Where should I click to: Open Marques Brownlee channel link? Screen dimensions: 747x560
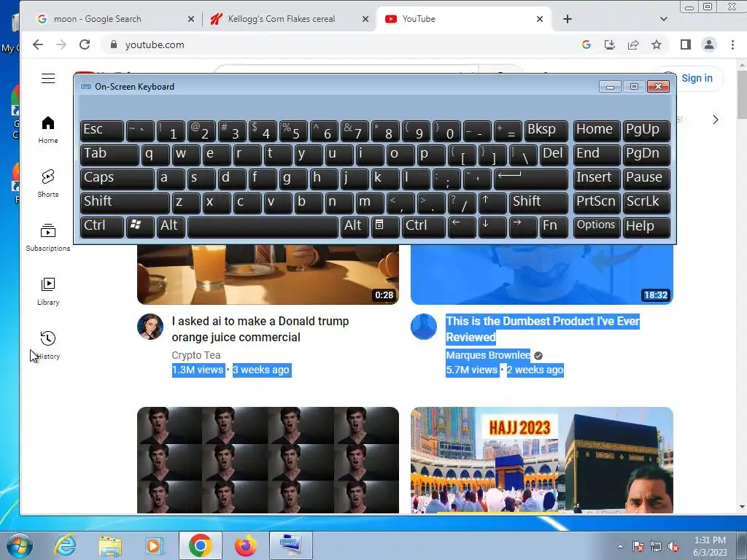(x=488, y=355)
